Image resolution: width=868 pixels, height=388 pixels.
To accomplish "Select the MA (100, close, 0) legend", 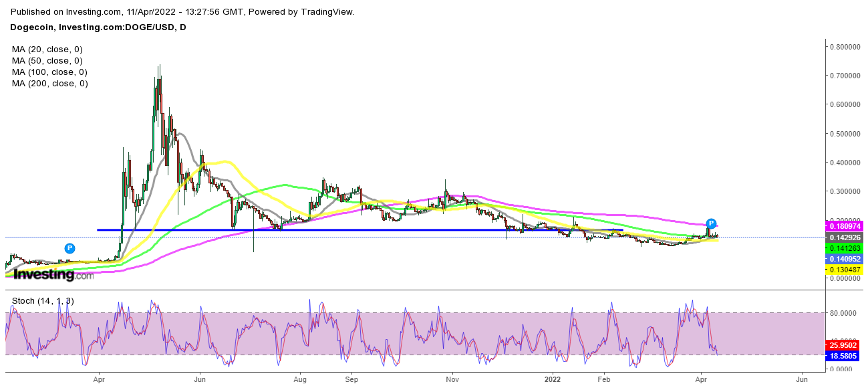I will pyautogui.click(x=49, y=72).
